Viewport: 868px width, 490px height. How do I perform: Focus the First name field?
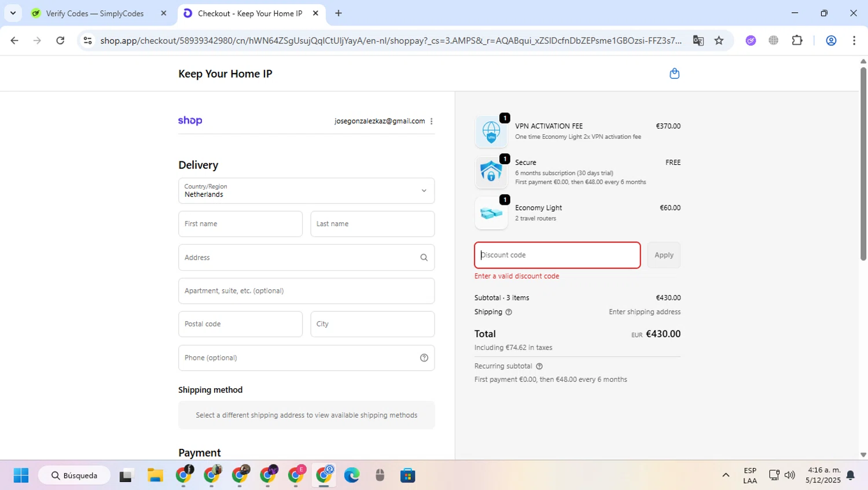(240, 224)
